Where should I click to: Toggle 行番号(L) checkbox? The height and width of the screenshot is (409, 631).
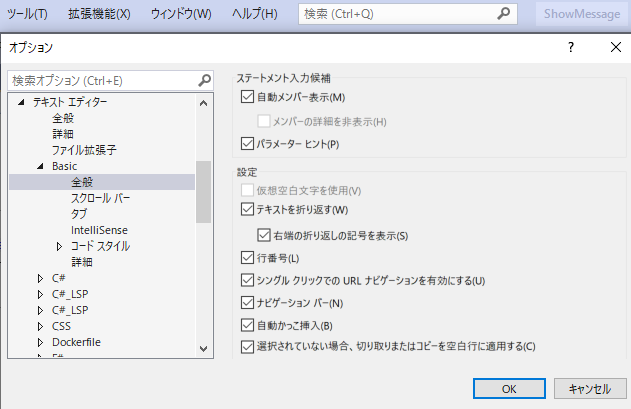point(247,258)
